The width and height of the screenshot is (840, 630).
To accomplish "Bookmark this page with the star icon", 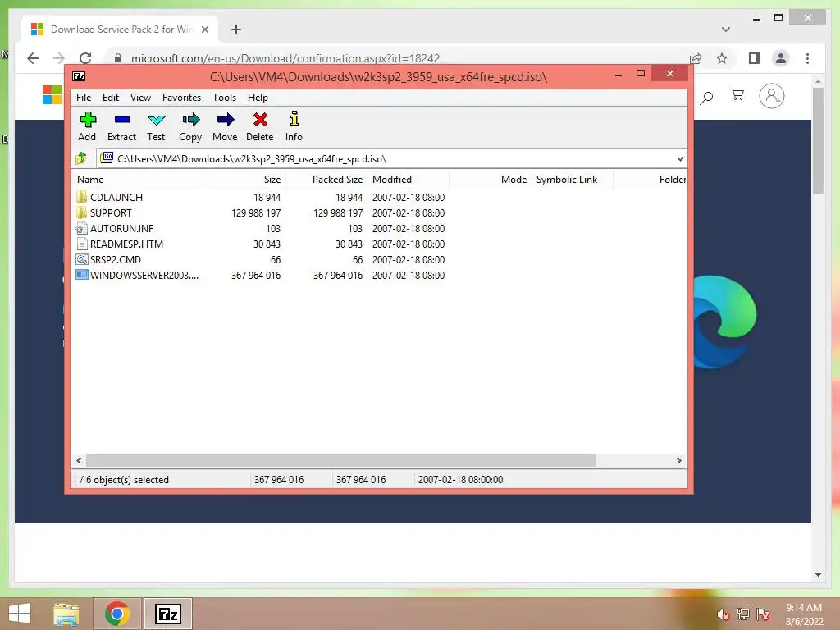I will (x=722, y=58).
